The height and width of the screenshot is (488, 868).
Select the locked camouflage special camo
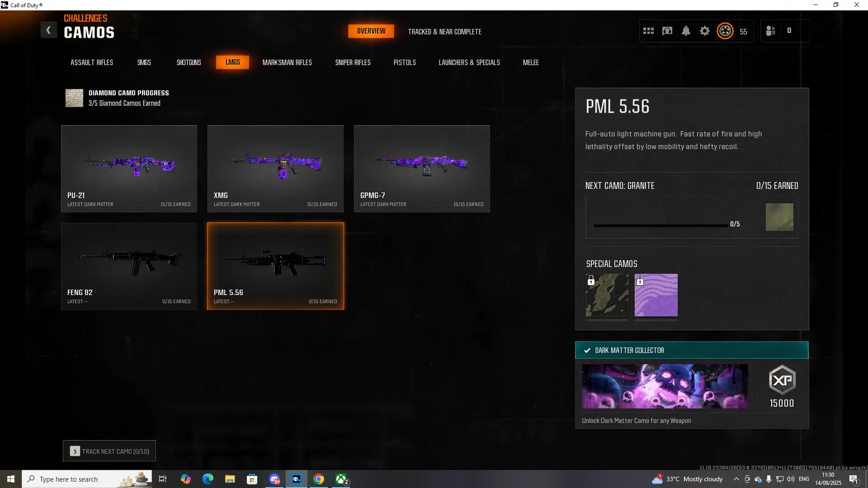pos(607,295)
